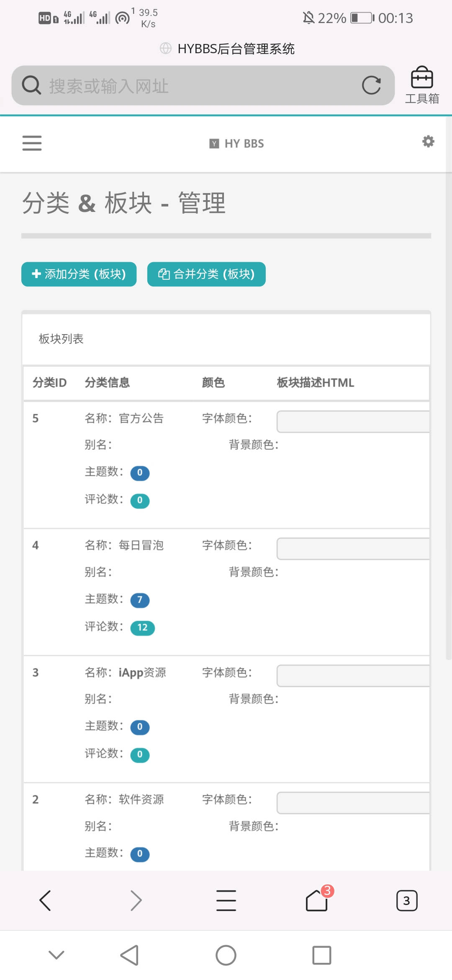Tap the HY BBS logo title
This screenshot has height=980, width=452.
237,144
